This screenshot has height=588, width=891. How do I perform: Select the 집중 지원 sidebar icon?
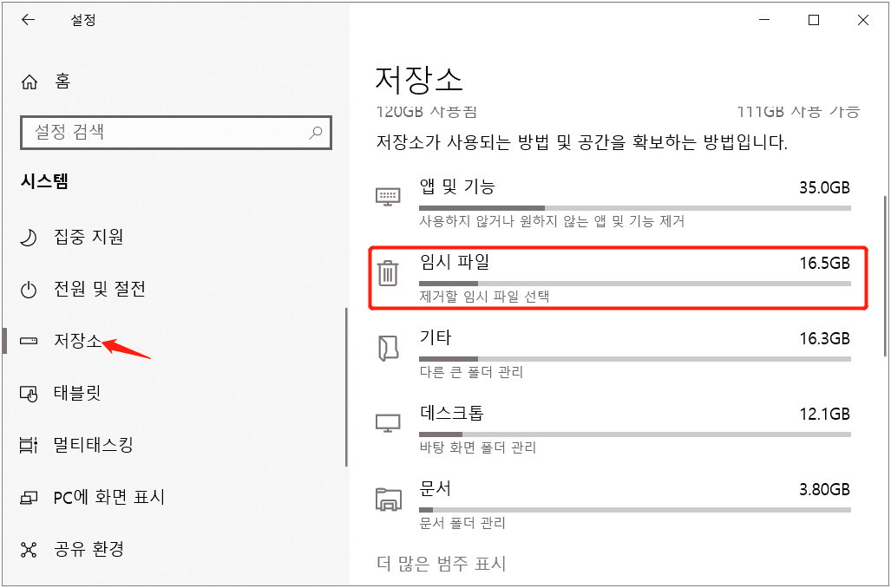tap(26, 237)
